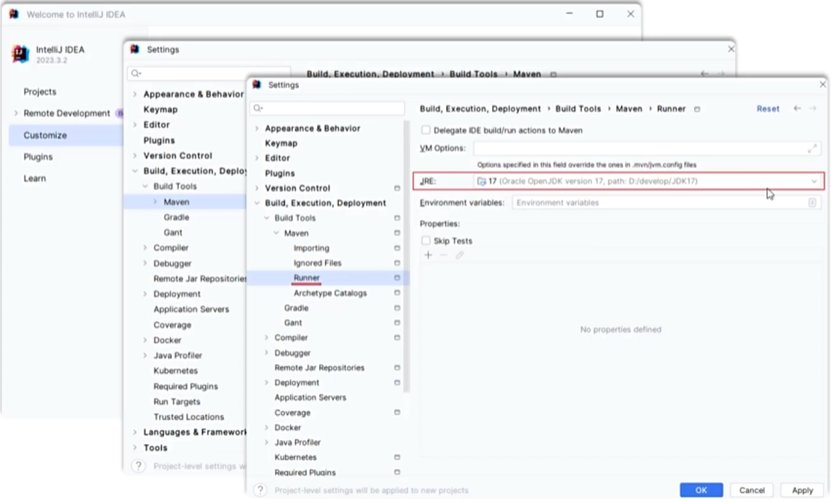Viewport: 831px width, 502px height.
Task: Expand Editor node in front Settings
Action: [x=257, y=158]
